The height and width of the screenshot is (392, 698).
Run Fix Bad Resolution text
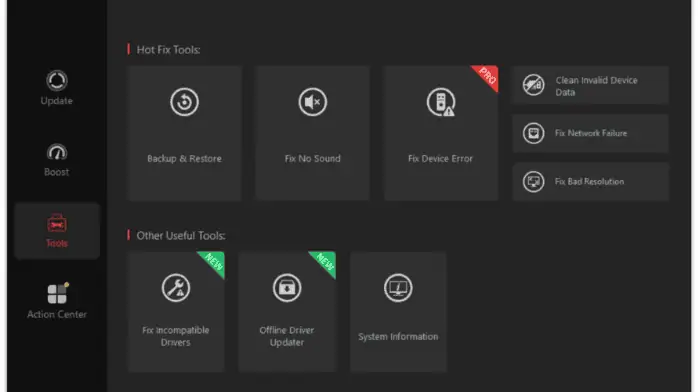589,182
